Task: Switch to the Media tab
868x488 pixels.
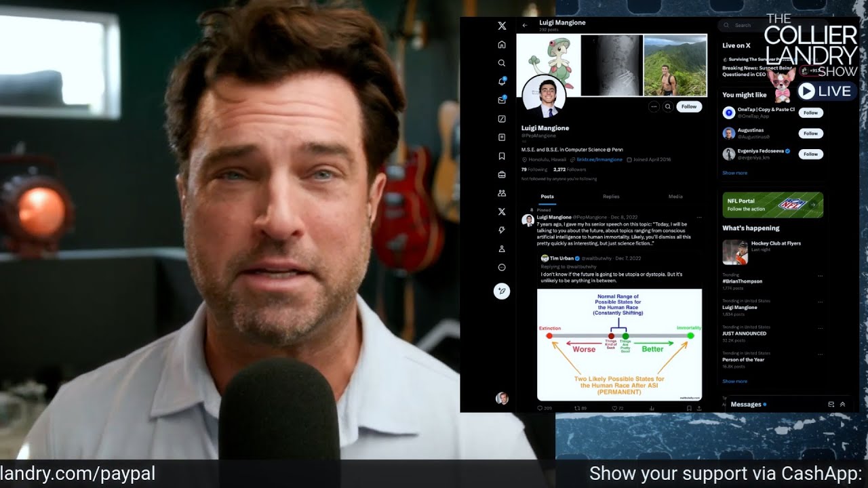Action: point(675,197)
